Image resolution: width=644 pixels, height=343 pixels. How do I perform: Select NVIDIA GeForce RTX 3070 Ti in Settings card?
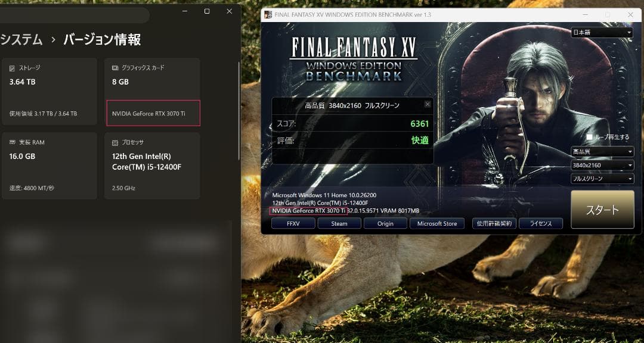click(x=148, y=113)
